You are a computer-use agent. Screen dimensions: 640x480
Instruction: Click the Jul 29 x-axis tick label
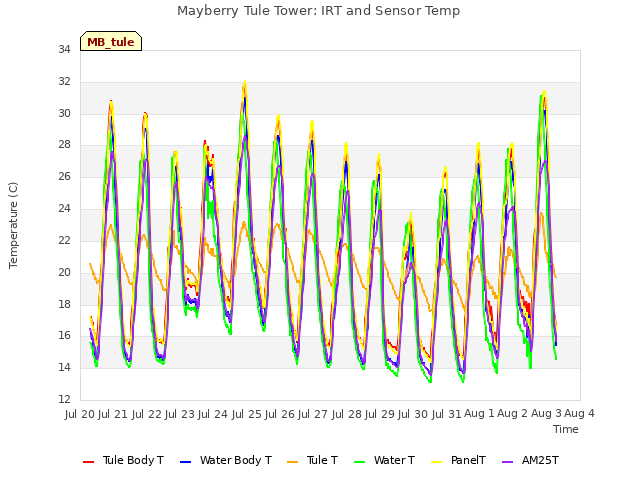[380, 414]
